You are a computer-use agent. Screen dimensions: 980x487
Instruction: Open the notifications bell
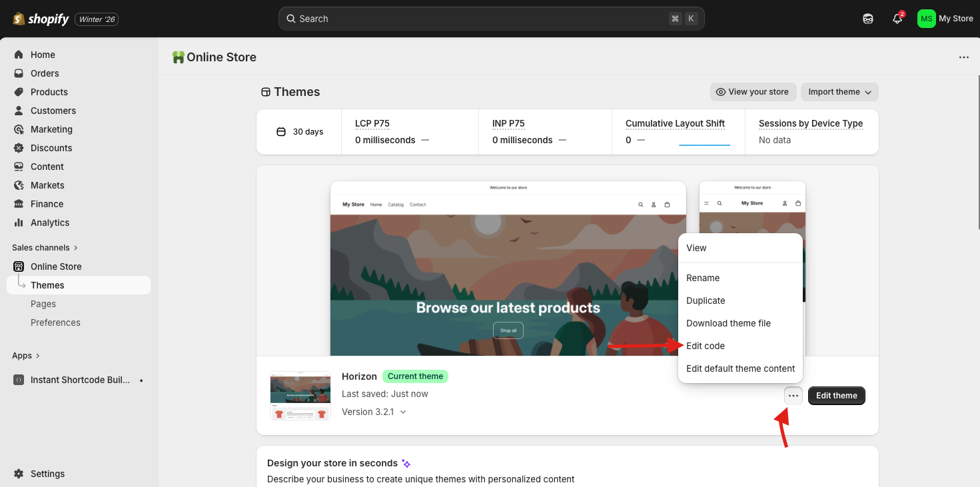(896, 19)
